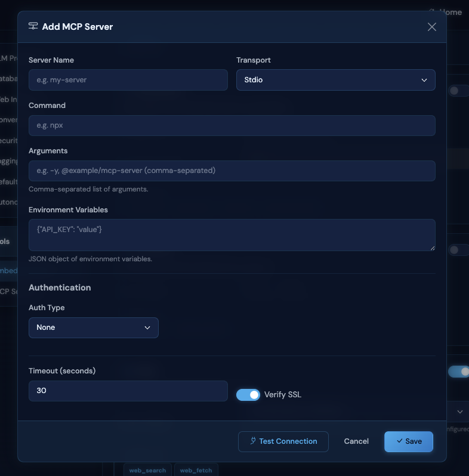Open the Transport dropdown showing Stdio
The width and height of the screenshot is (469, 476).
(336, 80)
